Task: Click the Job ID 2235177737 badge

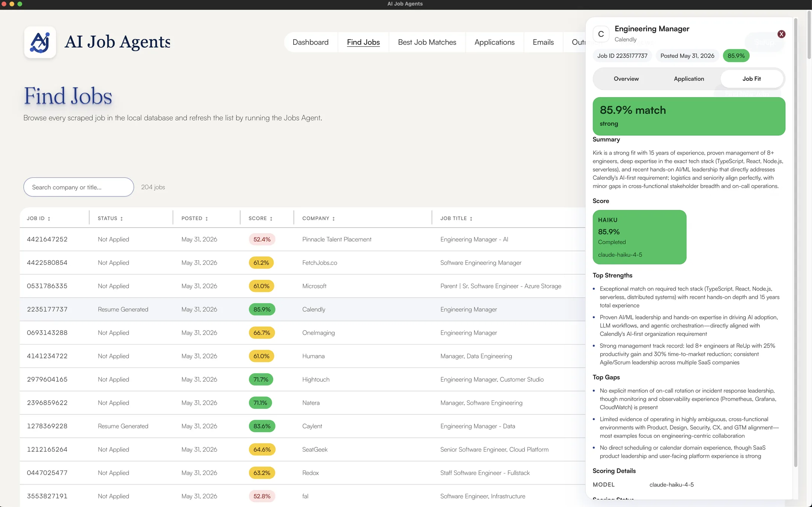Action: point(622,56)
